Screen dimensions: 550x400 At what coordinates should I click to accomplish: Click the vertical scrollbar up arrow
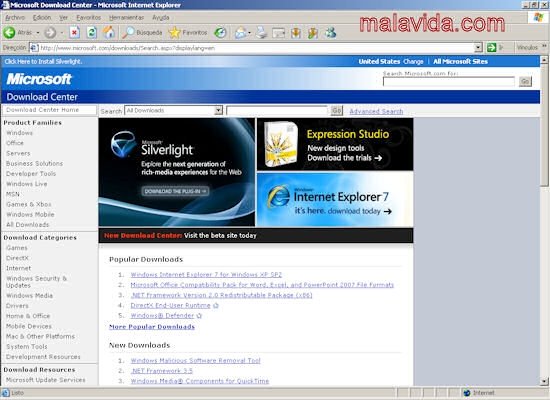(x=544, y=60)
